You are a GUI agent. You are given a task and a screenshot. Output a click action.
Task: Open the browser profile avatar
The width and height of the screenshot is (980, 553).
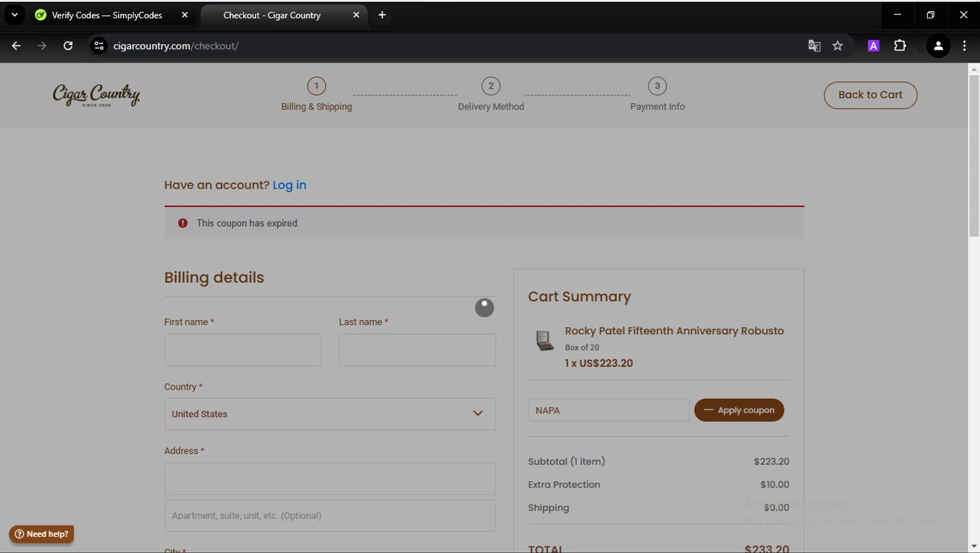coord(938,46)
